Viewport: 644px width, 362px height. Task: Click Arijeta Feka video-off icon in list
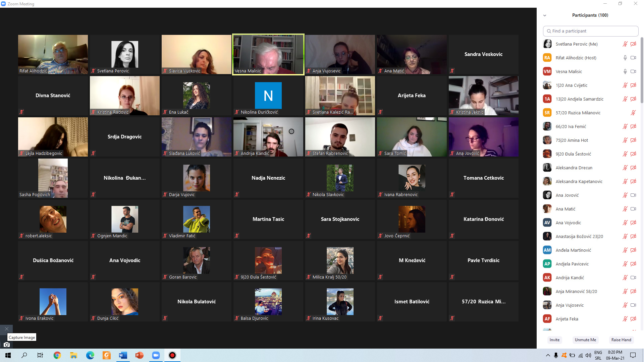coord(633,319)
